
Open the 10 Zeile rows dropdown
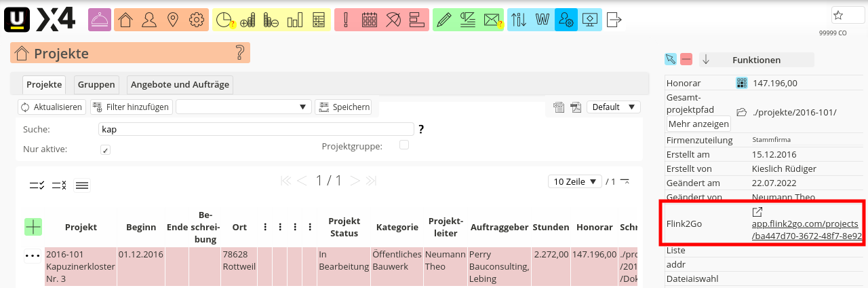[x=575, y=181]
